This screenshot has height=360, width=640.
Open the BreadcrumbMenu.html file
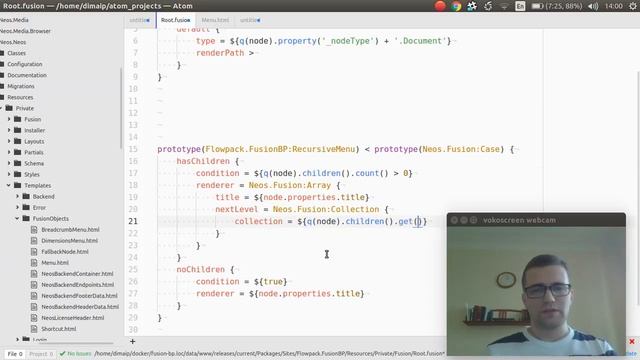pyautogui.click(x=70, y=230)
